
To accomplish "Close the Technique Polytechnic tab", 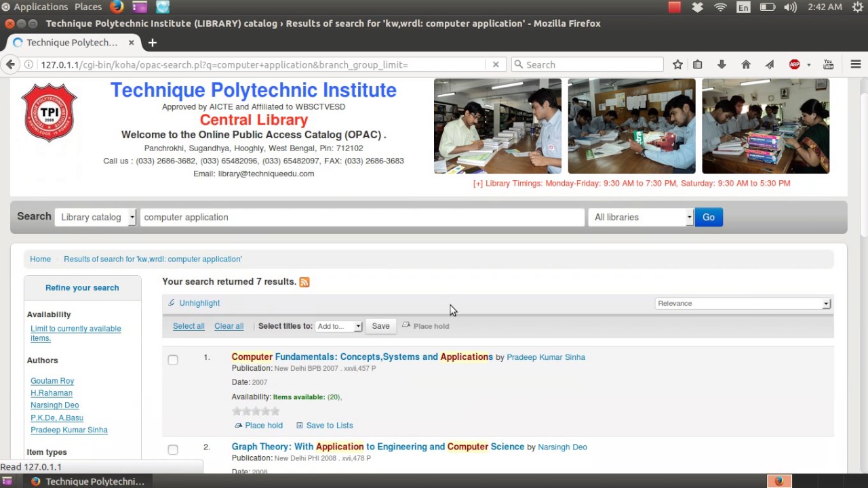I will [x=131, y=42].
